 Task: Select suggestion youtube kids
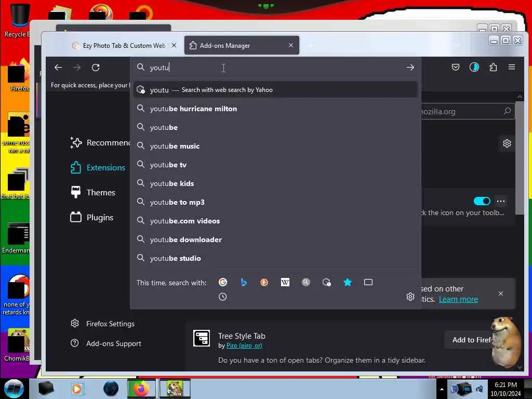point(275,183)
